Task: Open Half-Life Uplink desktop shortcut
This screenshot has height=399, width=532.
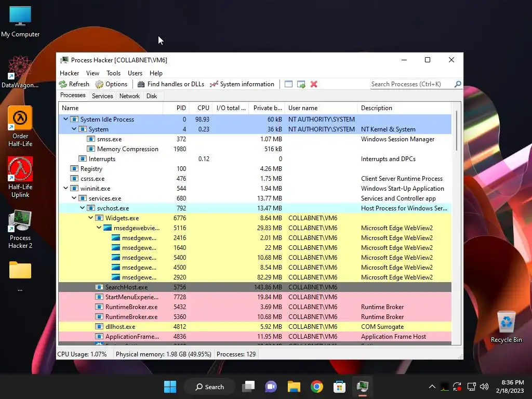Action: click(x=20, y=177)
